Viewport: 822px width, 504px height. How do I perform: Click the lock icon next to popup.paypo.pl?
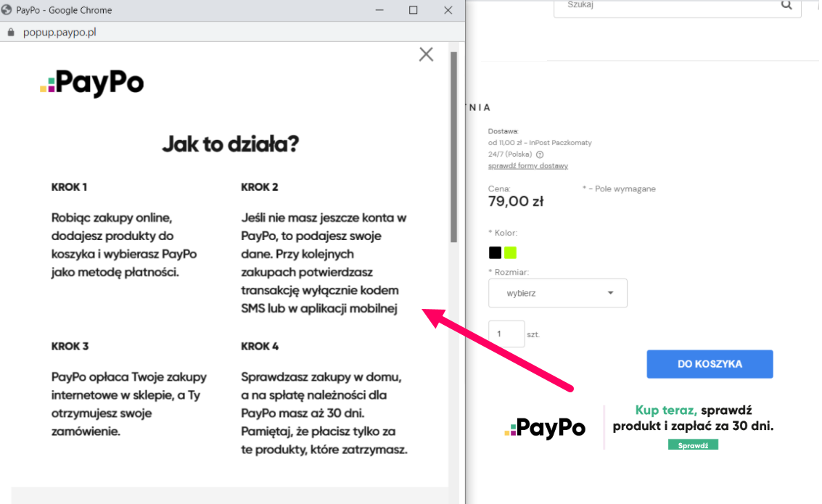pos(11,33)
